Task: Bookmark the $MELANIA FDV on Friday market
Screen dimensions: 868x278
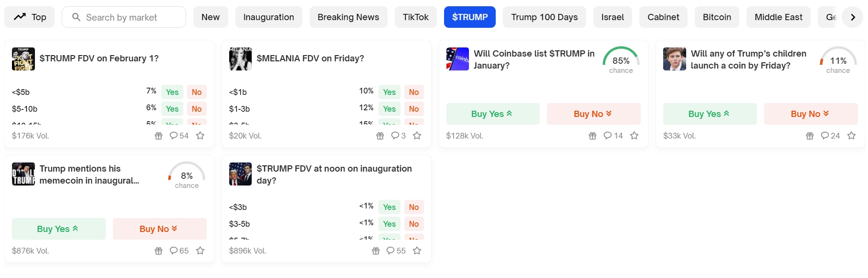Action: pyautogui.click(x=417, y=136)
